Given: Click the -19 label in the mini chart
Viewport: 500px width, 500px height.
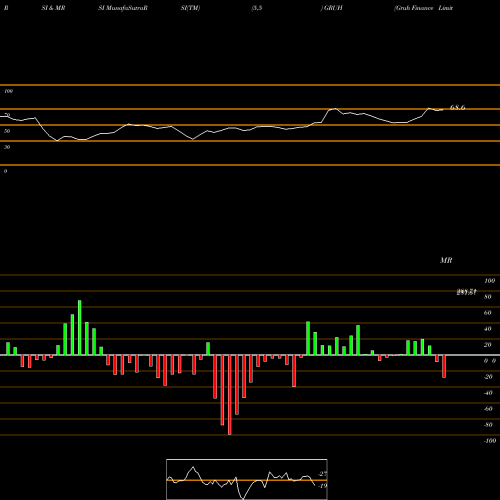Looking at the screenshot, I should click(x=323, y=486).
